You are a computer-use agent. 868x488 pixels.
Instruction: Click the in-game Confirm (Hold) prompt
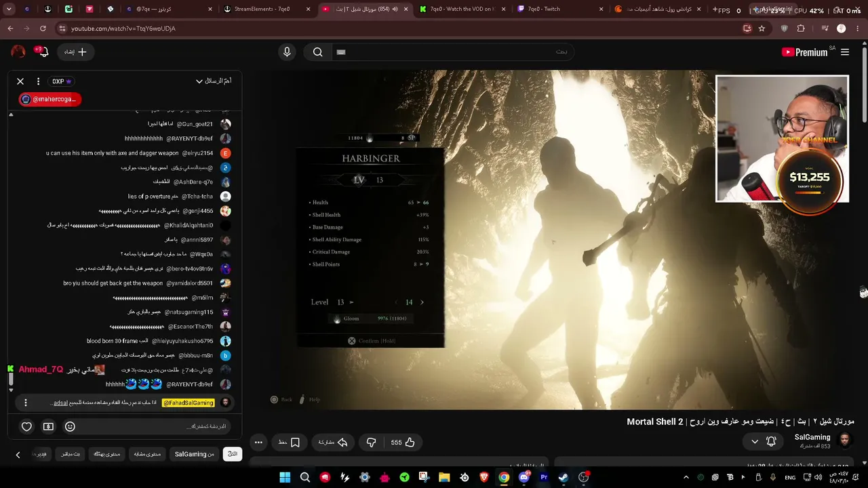(371, 341)
